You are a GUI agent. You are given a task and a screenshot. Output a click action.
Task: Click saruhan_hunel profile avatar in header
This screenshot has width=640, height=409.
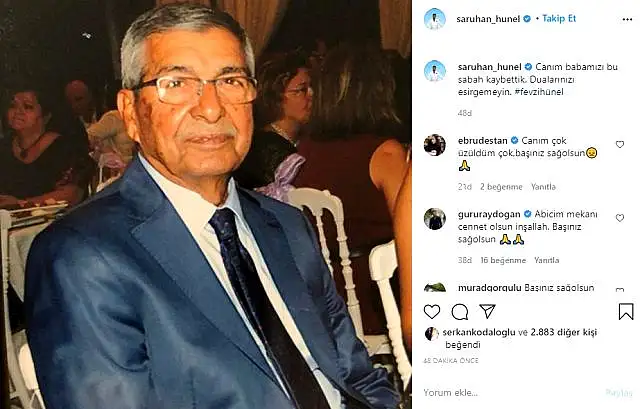click(435, 19)
